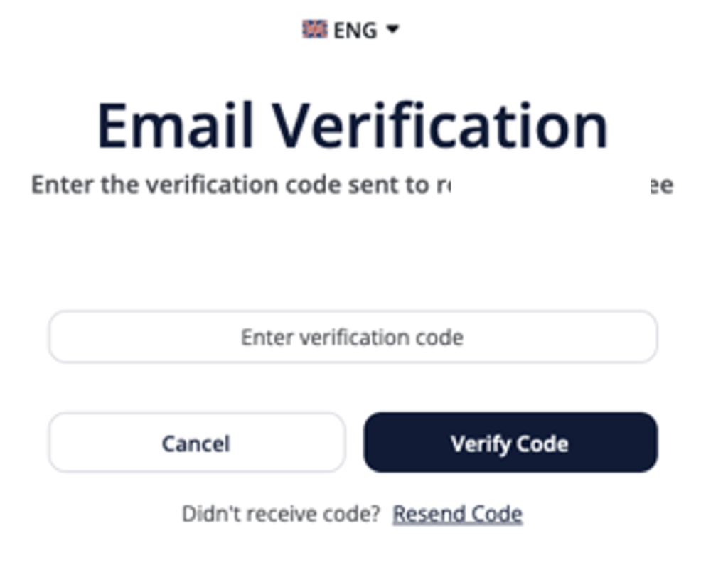
Task: Click the caret arrow beside ENG
Action: tap(392, 30)
